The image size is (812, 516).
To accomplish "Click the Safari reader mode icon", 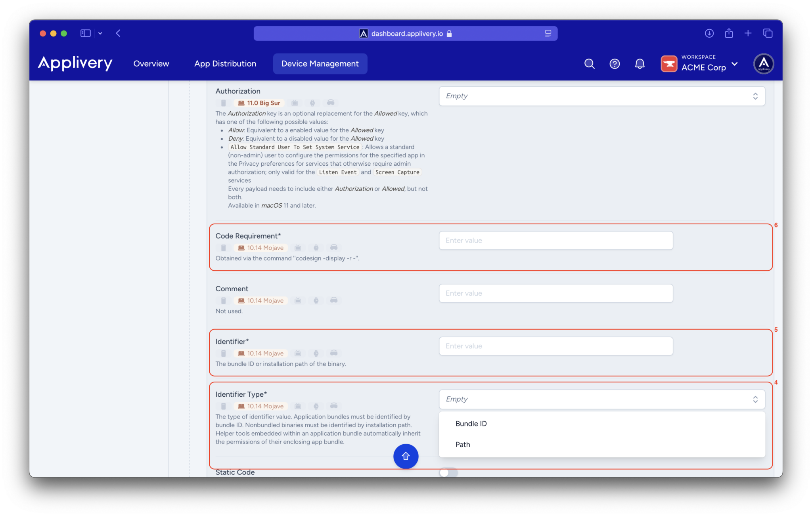I will [x=548, y=34].
